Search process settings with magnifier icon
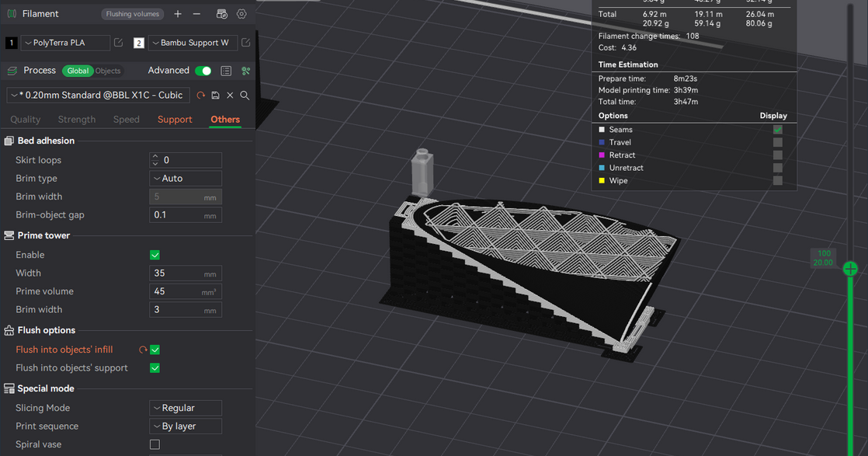Viewport: 868px width, 456px height. (x=245, y=95)
